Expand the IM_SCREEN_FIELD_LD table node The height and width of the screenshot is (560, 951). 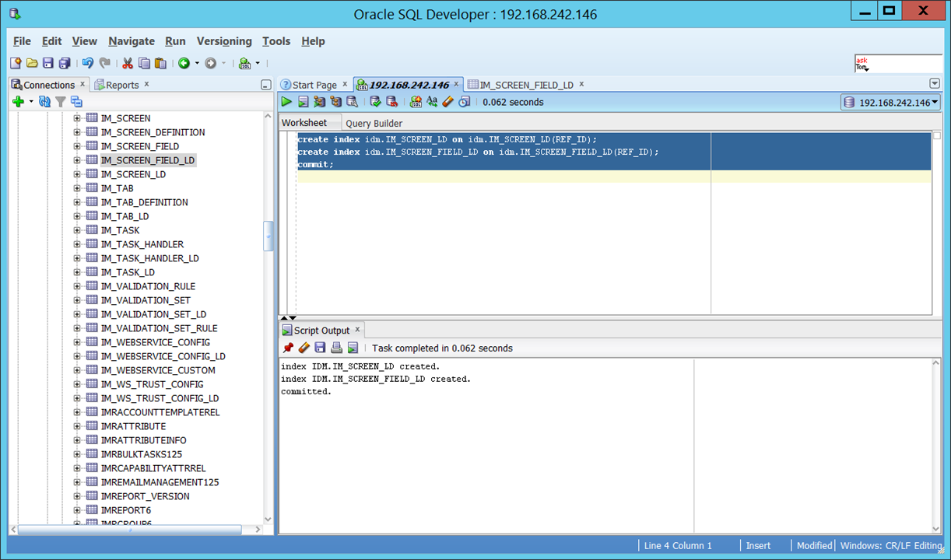click(77, 160)
